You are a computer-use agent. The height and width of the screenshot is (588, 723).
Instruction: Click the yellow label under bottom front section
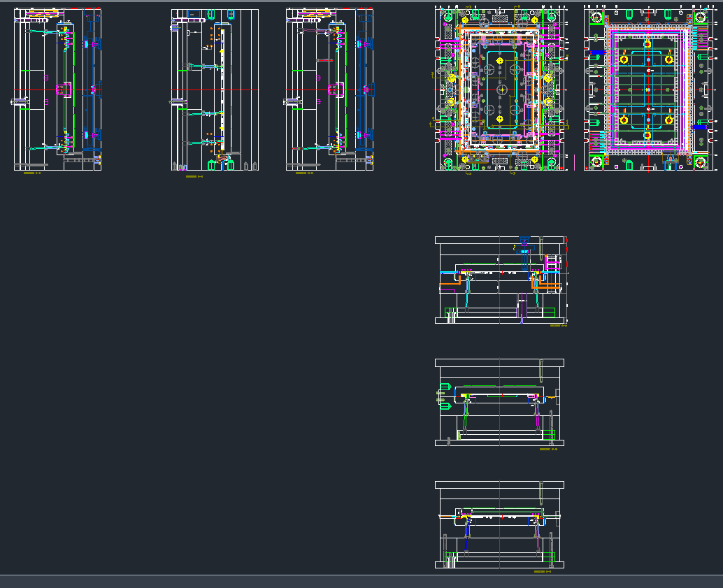(x=543, y=572)
